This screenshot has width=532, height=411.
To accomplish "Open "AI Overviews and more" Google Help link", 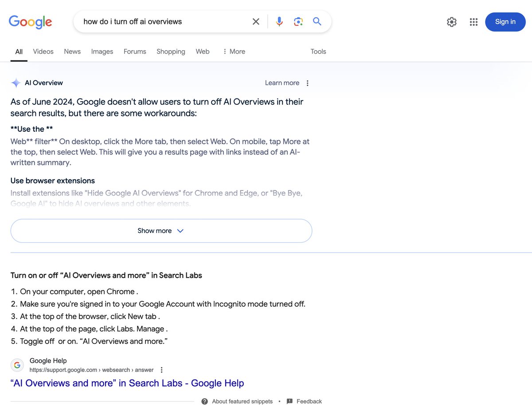I will pos(127,383).
